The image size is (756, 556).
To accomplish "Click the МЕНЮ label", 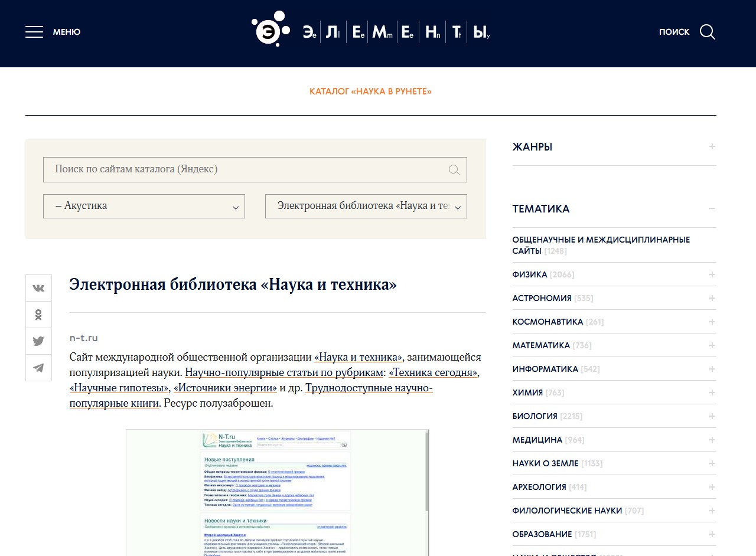I will click(67, 32).
